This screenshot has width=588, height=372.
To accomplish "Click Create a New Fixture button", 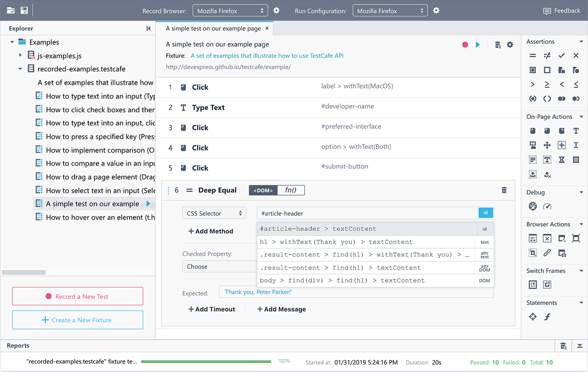I will pyautogui.click(x=77, y=320).
